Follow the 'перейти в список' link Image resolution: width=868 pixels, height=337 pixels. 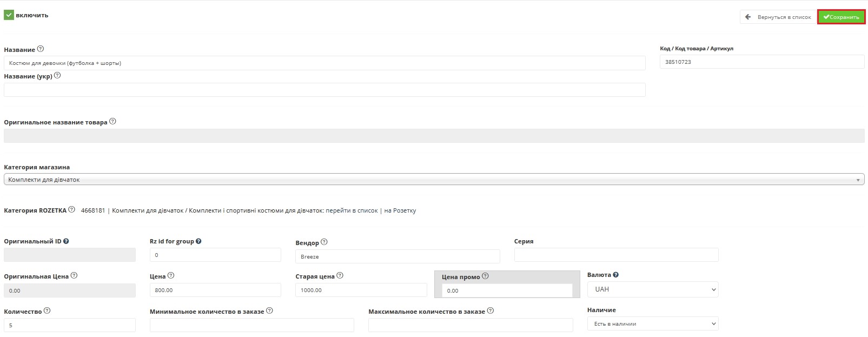point(352,210)
